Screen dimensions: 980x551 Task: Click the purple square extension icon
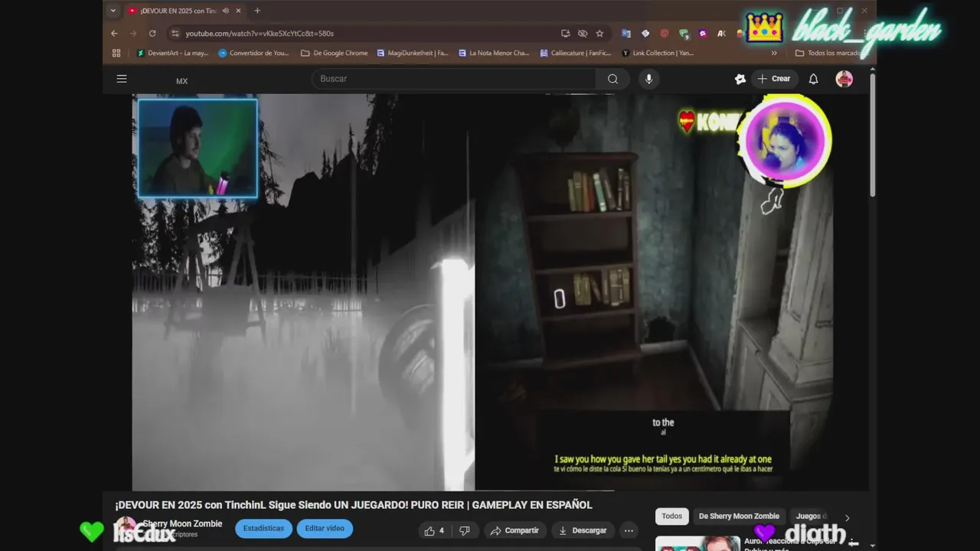click(703, 34)
